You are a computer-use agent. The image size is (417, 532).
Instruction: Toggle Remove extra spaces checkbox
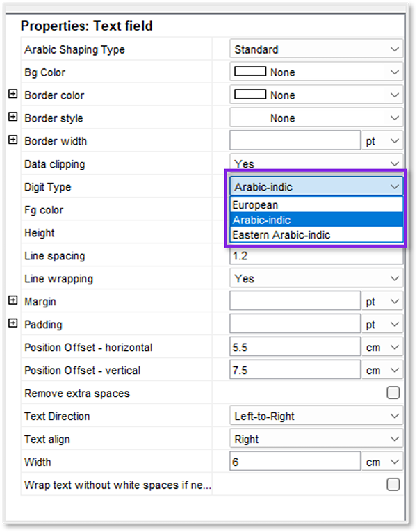393,393
